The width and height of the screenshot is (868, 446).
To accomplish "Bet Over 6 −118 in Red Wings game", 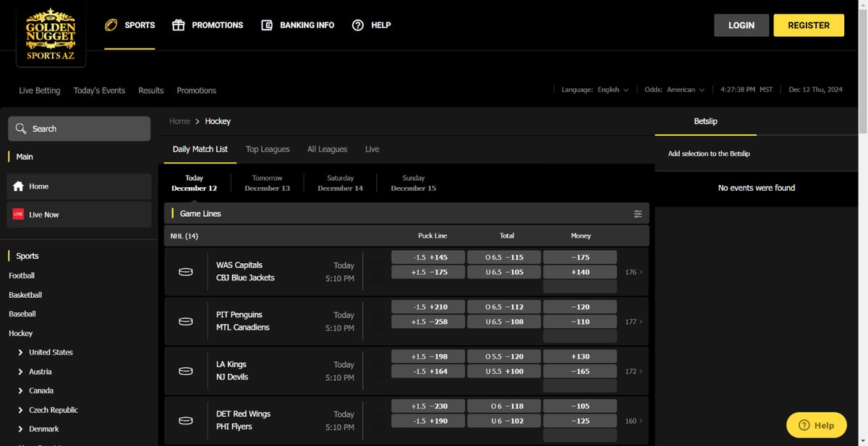I will coord(504,406).
